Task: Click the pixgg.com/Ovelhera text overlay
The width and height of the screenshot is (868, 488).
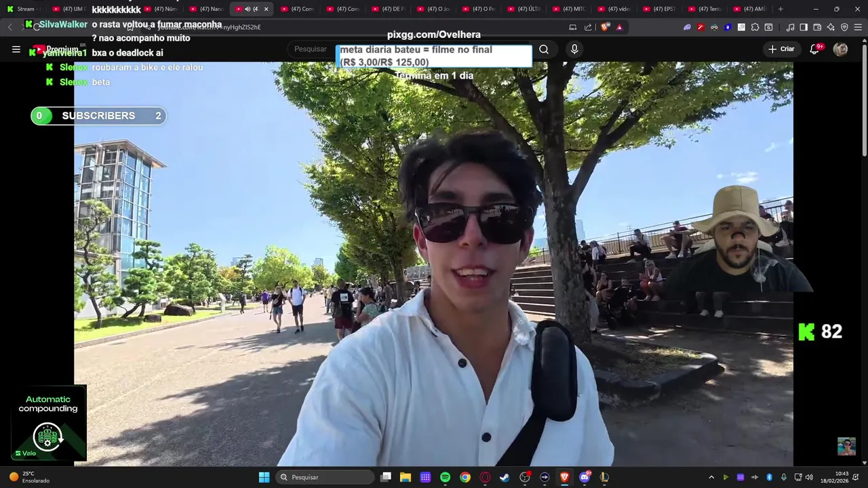Action: tap(434, 35)
